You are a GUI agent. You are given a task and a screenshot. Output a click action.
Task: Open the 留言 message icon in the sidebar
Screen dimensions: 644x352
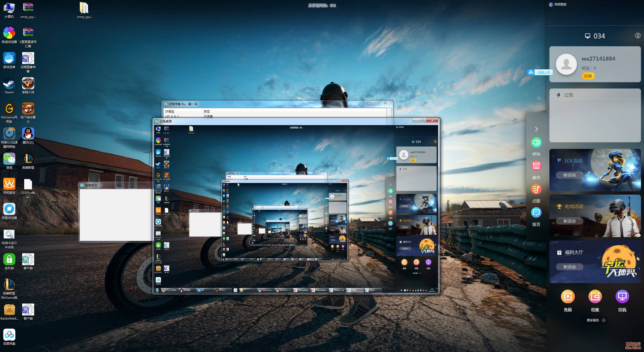pyautogui.click(x=536, y=213)
